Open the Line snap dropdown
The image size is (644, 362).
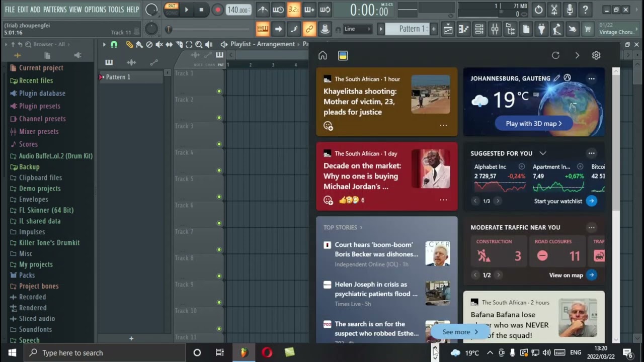click(x=358, y=29)
